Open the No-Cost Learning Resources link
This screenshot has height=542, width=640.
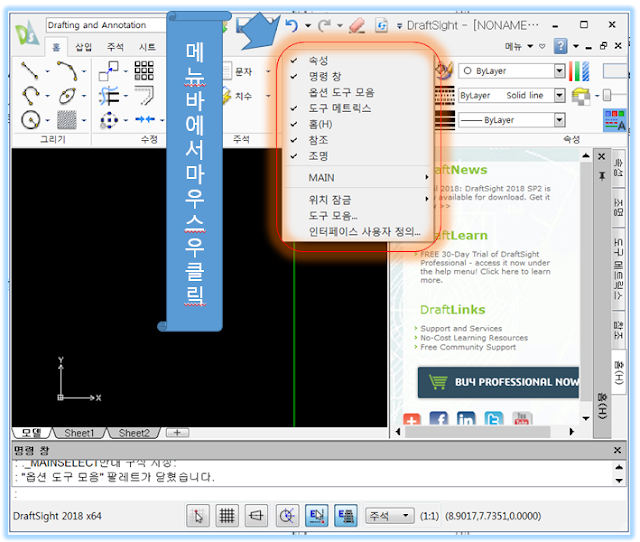[x=474, y=338]
